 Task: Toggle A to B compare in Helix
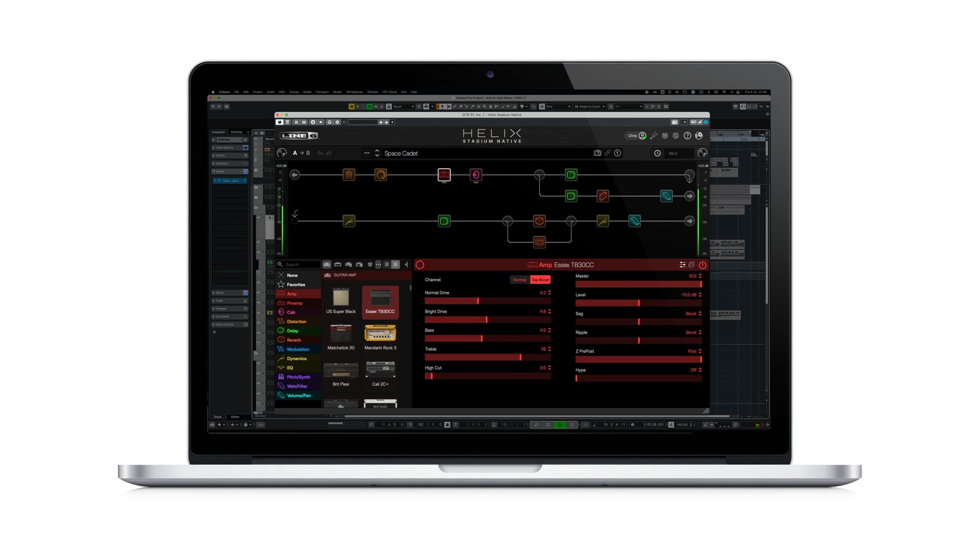click(x=301, y=153)
